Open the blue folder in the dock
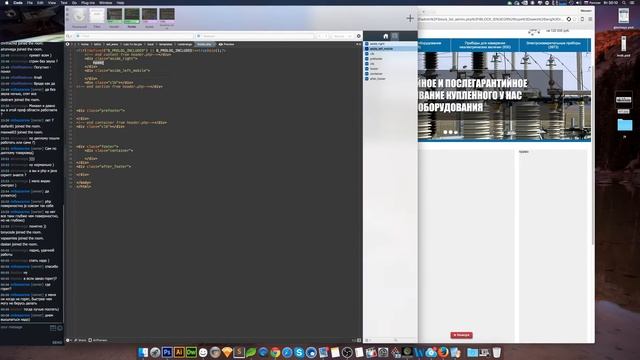The width and height of the screenshot is (640, 360). click(472, 352)
